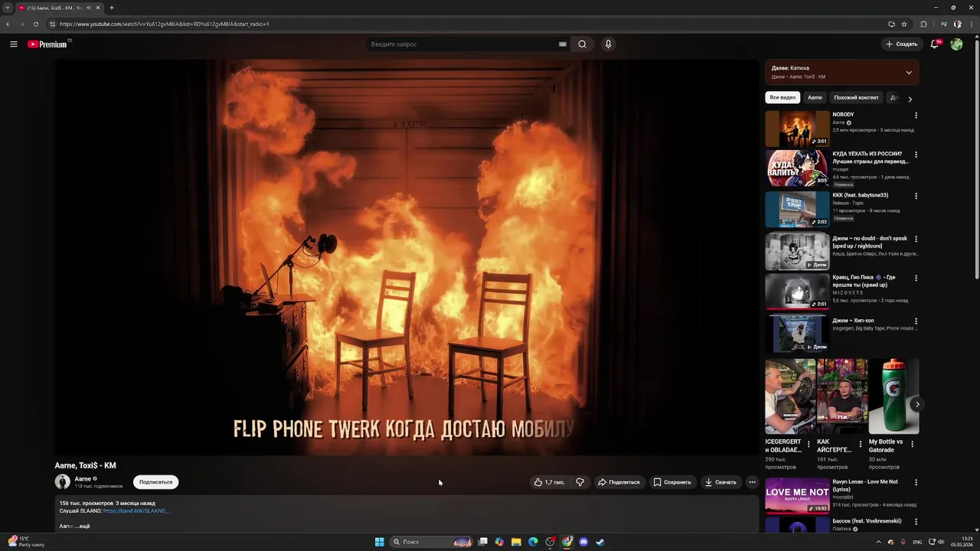Viewport: 980px width, 551px height.
Task: Expand description with ...ещё
Action: pyautogui.click(x=83, y=527)
